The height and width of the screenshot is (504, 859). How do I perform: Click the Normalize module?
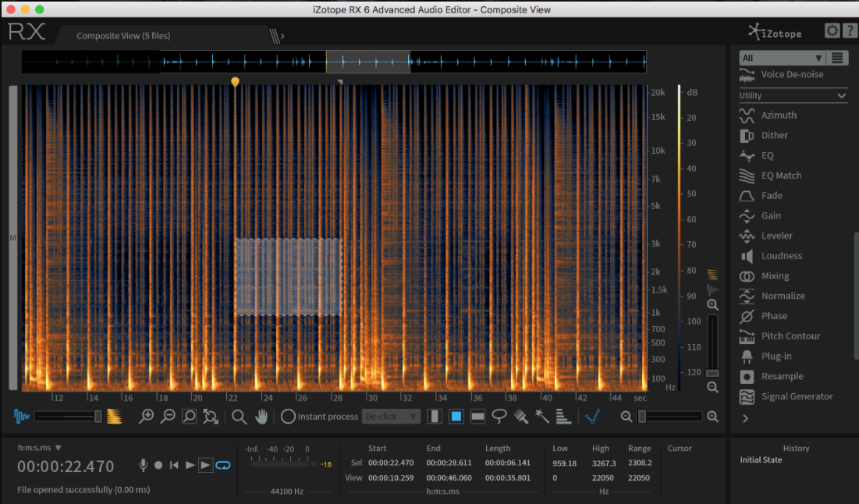click(x=783, y=296)
